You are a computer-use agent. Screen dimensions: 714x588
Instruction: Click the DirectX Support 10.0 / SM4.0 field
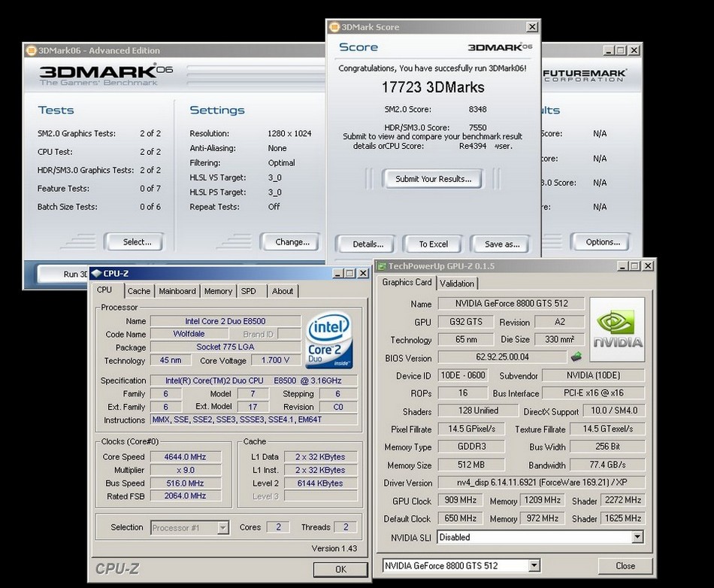613,411
